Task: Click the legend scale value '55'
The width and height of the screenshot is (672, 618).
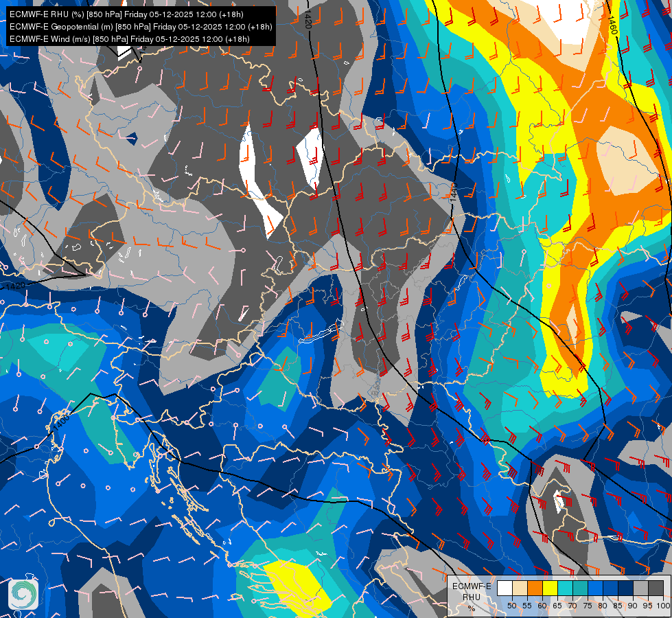Action: pyautogui.click(x=526, y=606)
